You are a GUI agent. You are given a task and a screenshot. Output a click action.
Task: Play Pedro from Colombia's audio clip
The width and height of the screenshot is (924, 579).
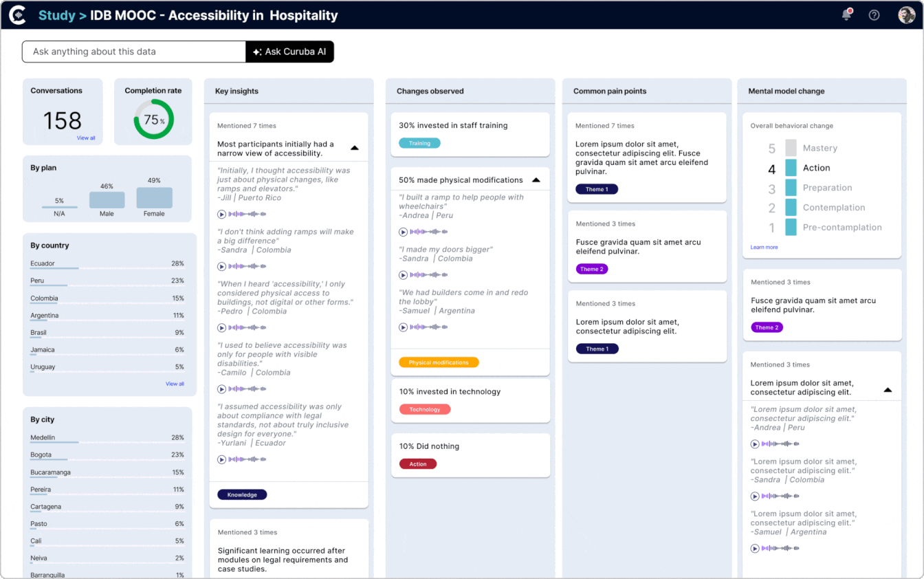pyautogui.click(x=221, y=327)
